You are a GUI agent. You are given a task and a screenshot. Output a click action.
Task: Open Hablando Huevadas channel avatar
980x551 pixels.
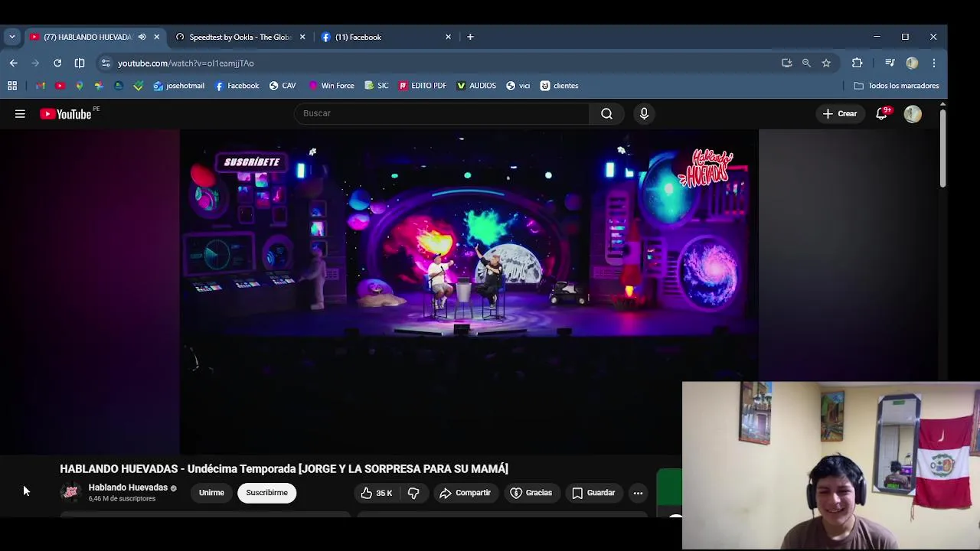click(x=70, y=492)
